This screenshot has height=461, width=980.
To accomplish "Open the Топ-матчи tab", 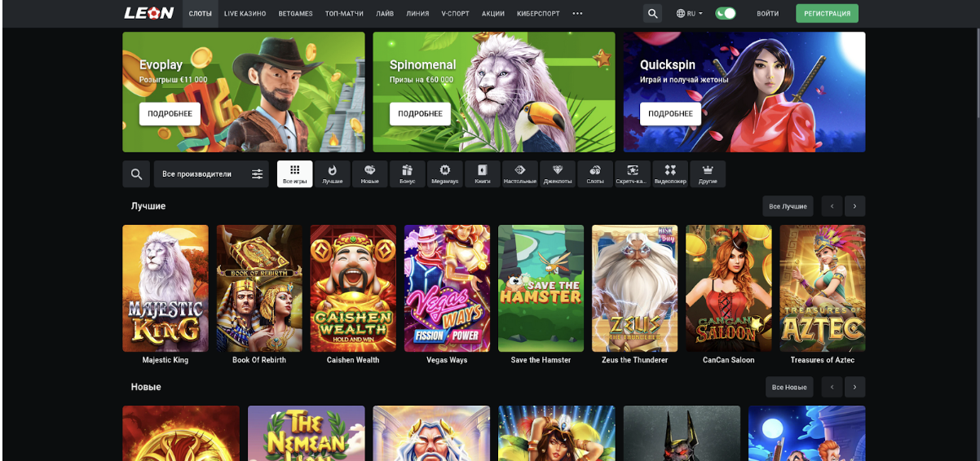I will [345, 14].
